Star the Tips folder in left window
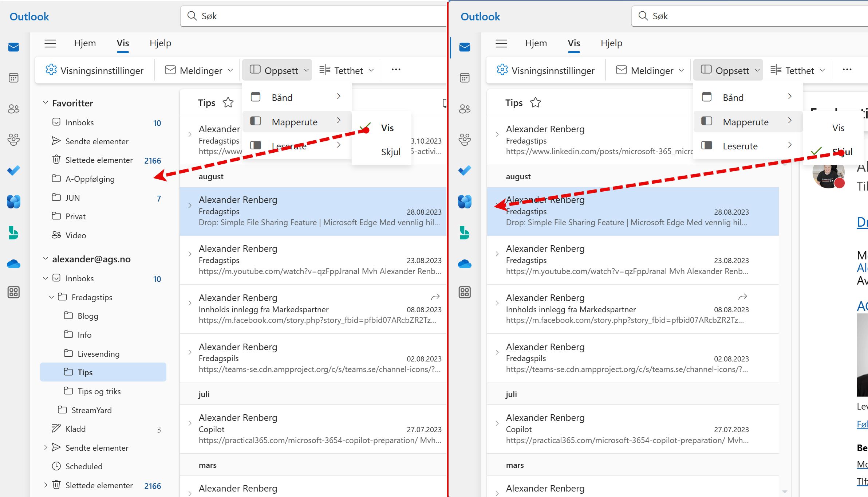Screen dimensions: 868x497 (x=228, y=103)
